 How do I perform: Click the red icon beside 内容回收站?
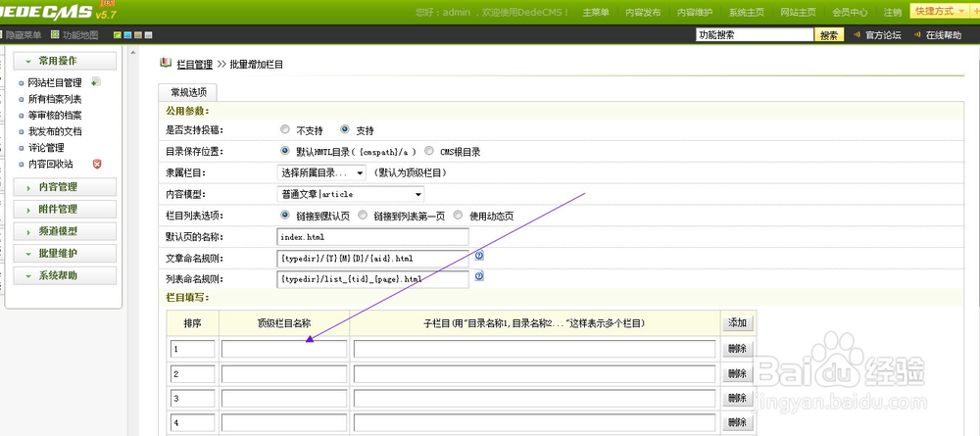(97, 164)
